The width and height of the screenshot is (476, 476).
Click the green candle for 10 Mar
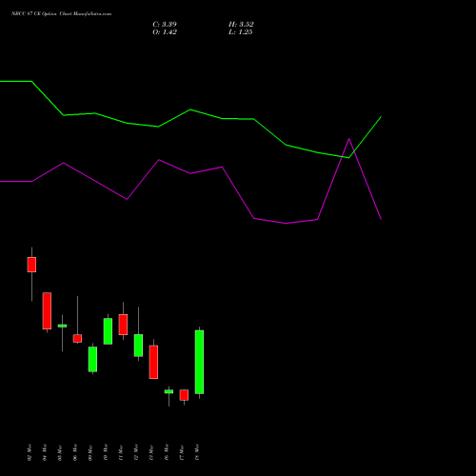point(108,331)
